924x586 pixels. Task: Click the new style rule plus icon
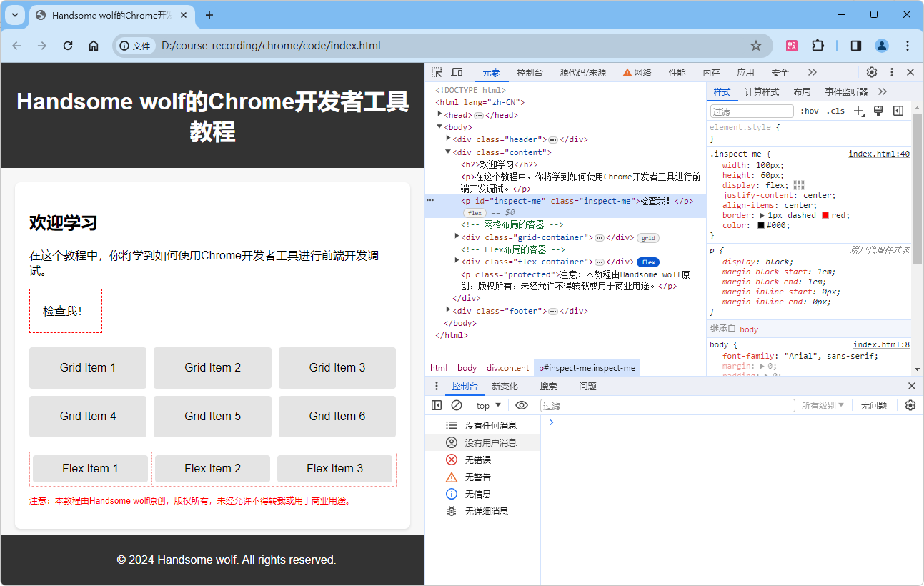pyautogui.click(x=859, y=111)
